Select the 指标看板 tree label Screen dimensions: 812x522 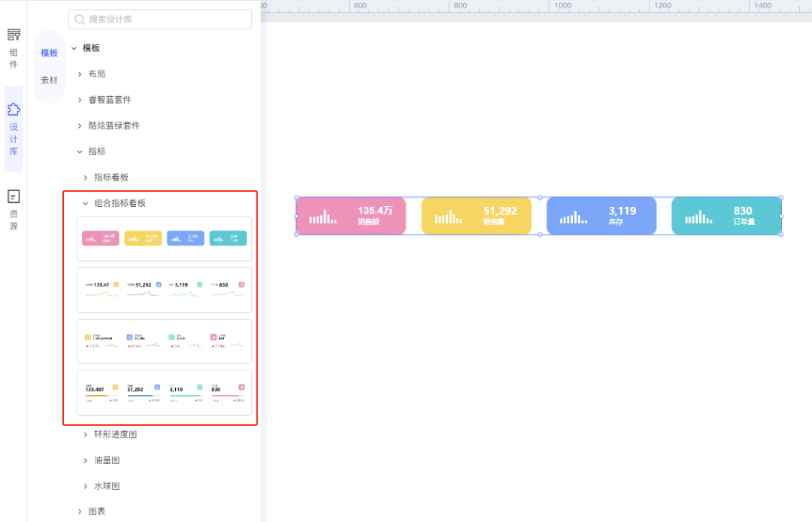[x=111, y=177]
